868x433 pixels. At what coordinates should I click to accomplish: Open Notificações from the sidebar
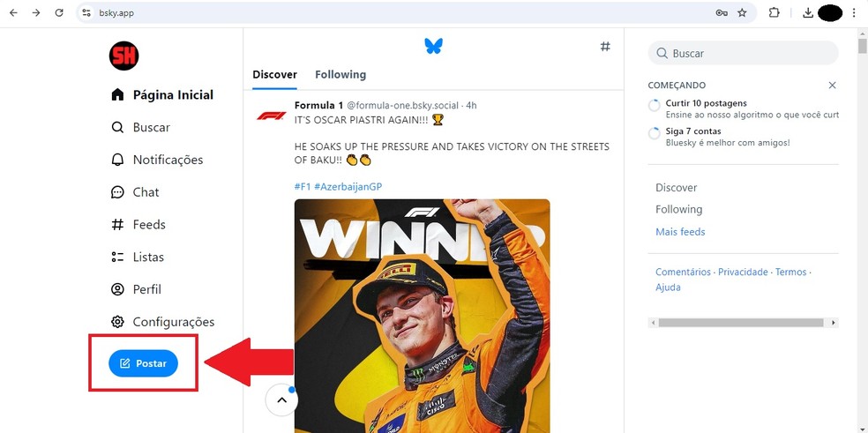[168, 160]
